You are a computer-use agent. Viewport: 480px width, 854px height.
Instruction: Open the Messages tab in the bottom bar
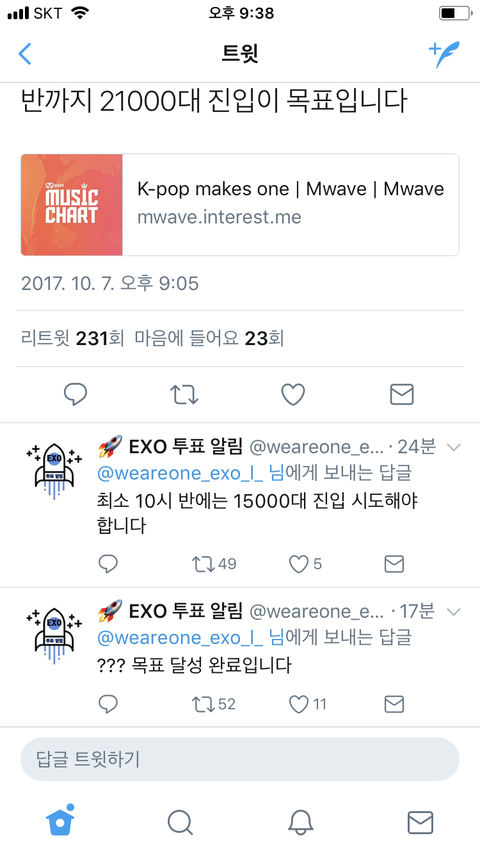[x=420, y=822]
